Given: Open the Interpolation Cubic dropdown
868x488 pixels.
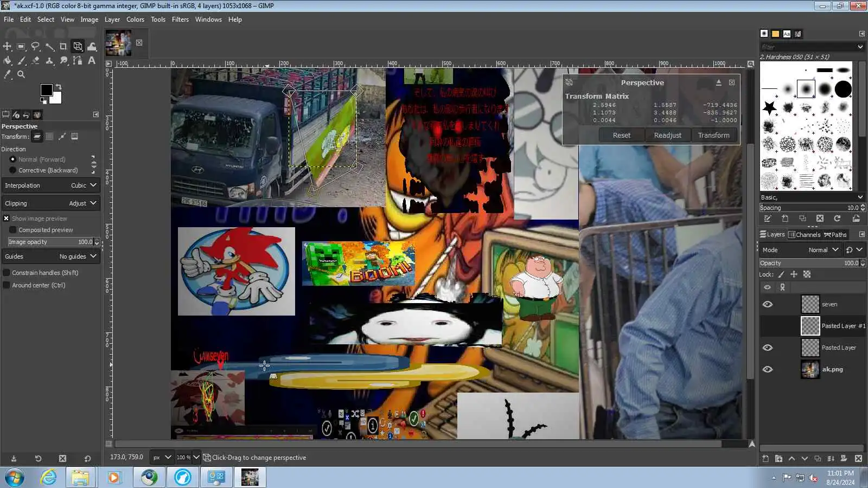Looking at the screenshot, I should [x=51, y=185].
